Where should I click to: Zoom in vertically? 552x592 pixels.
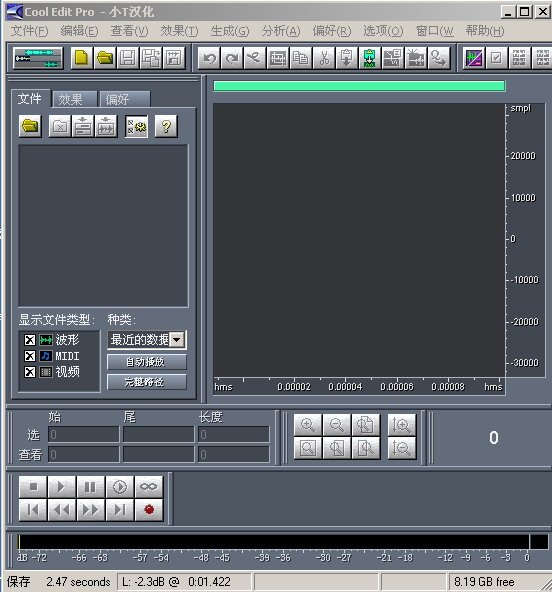tap(402, 425)
